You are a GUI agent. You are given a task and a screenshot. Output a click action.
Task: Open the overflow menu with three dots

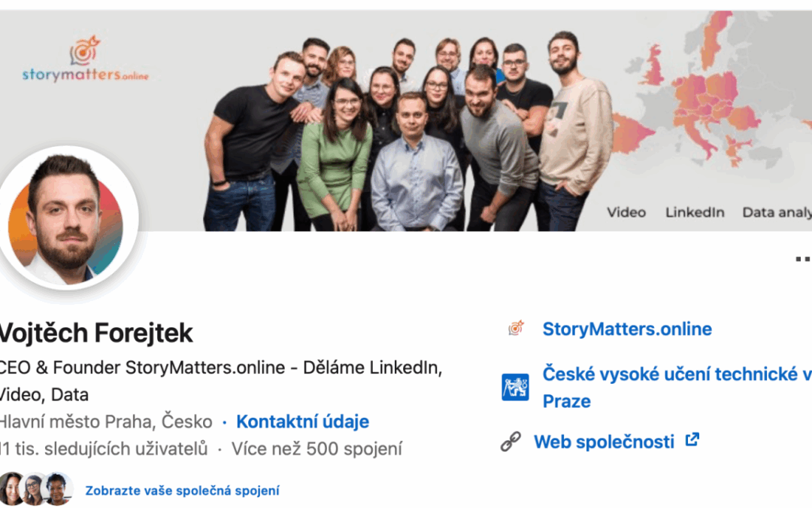801,259
